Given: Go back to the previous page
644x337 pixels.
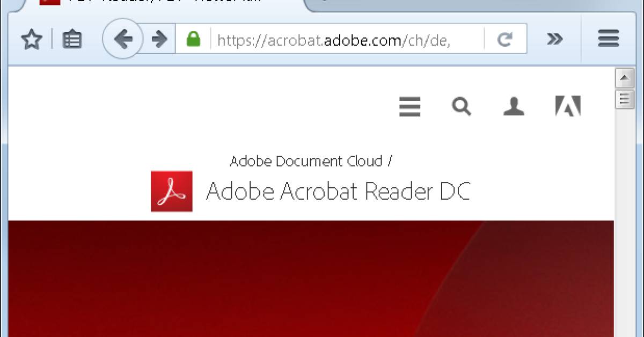Looking at the screenshot, I should coord(123,39).
